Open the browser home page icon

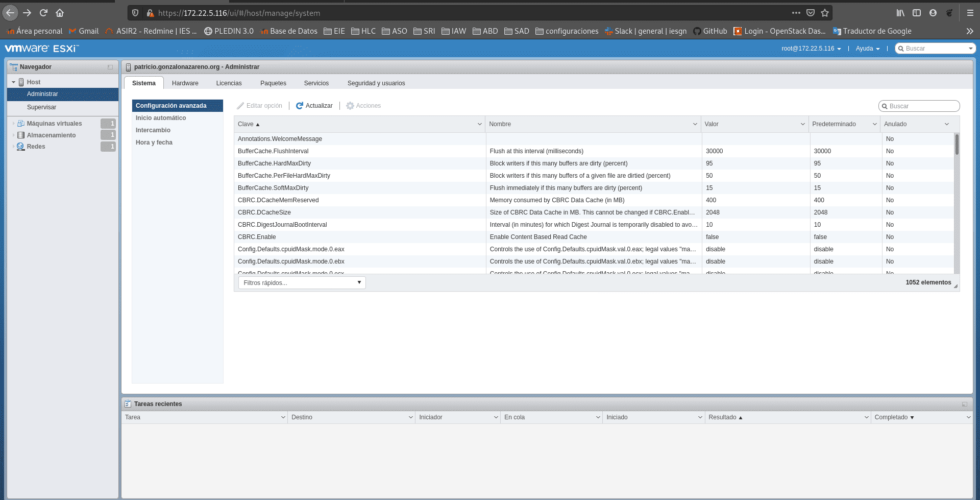60,13
